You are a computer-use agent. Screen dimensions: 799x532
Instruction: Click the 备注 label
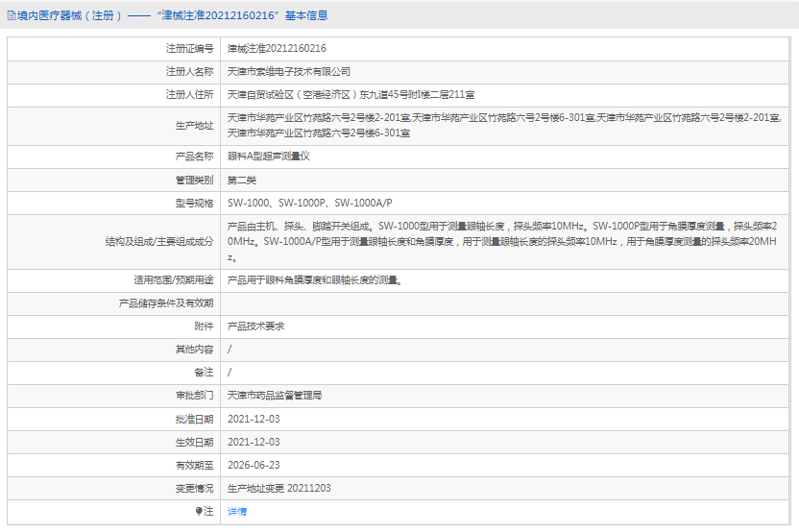click(x=204, y=373)
